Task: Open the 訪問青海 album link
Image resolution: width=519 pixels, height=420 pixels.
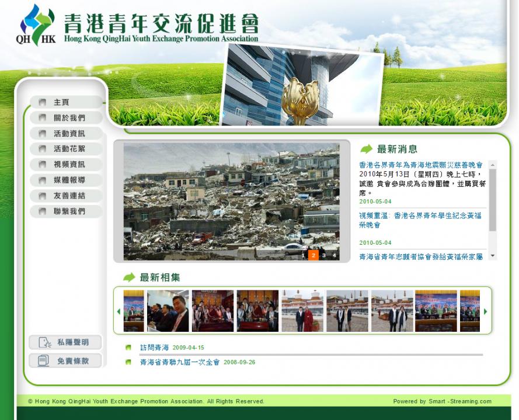Action: [x=154, y=348]
